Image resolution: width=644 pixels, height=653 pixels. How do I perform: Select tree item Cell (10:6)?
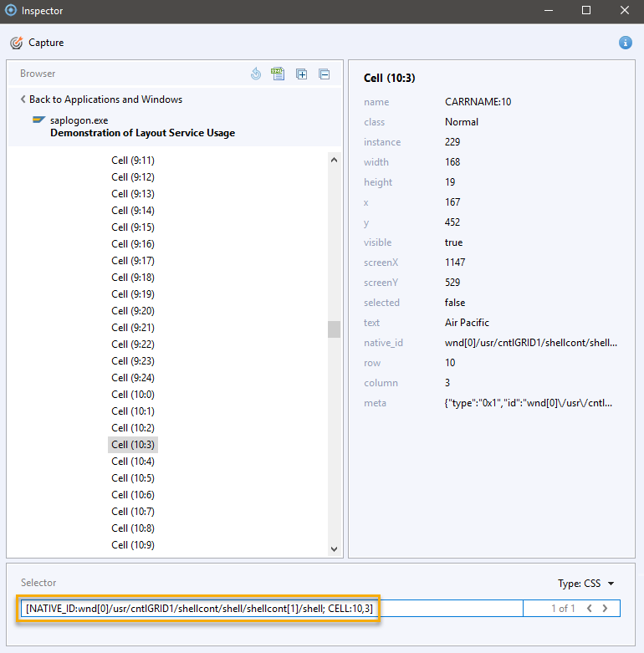pos(133,494)
